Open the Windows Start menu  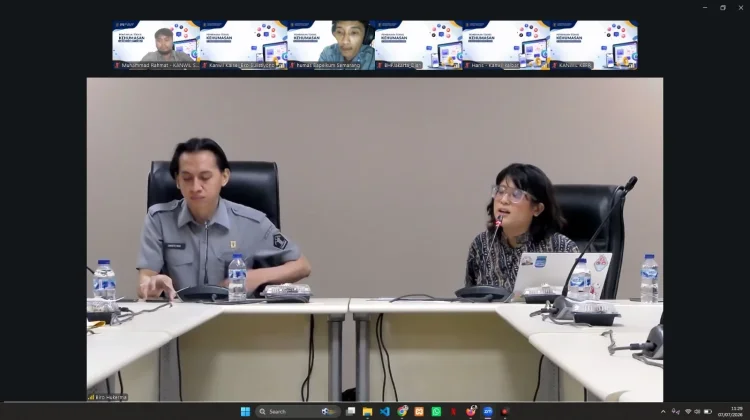pyautogui.click(x=245, y=411)
